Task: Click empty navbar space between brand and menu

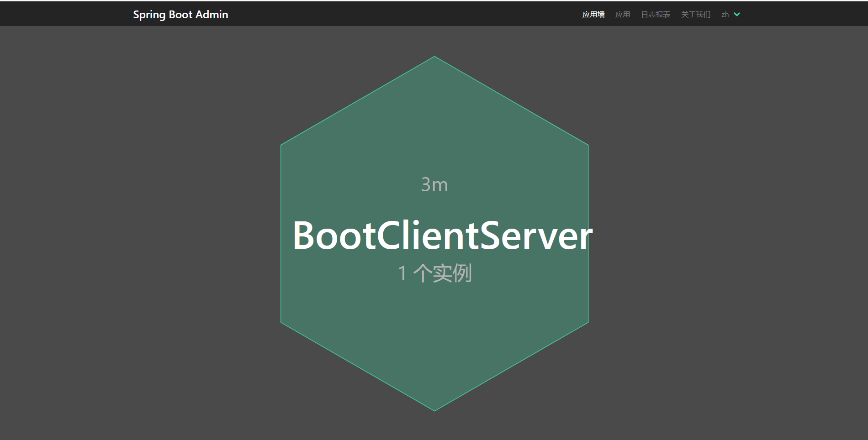Action: pos(402,15)
